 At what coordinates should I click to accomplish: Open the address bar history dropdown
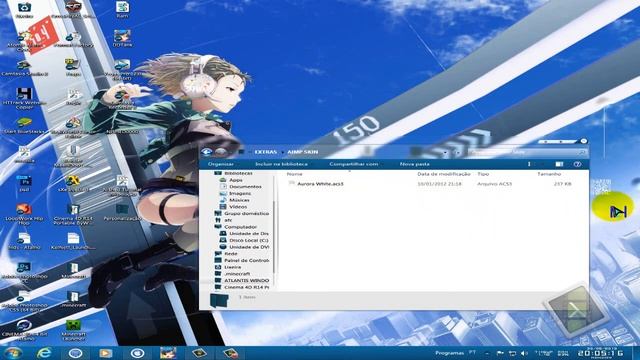445,152
